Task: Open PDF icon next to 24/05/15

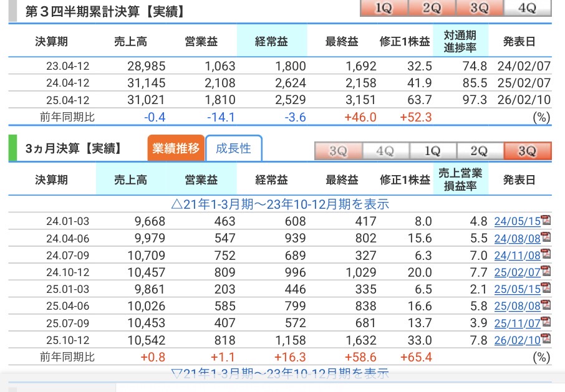Action: 547,220
